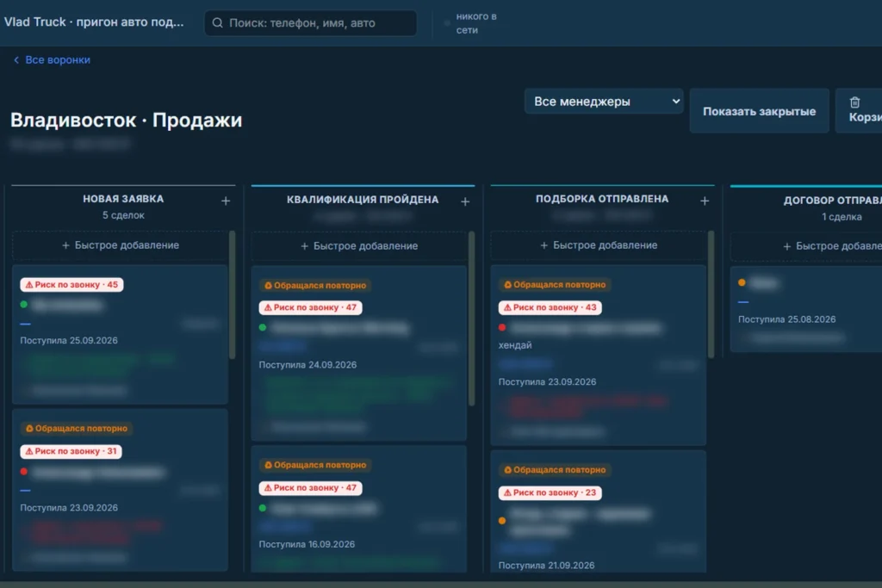Click red status dot on Риск · 31 card
This screenshot has width=882, height=588.
[23, 471]
